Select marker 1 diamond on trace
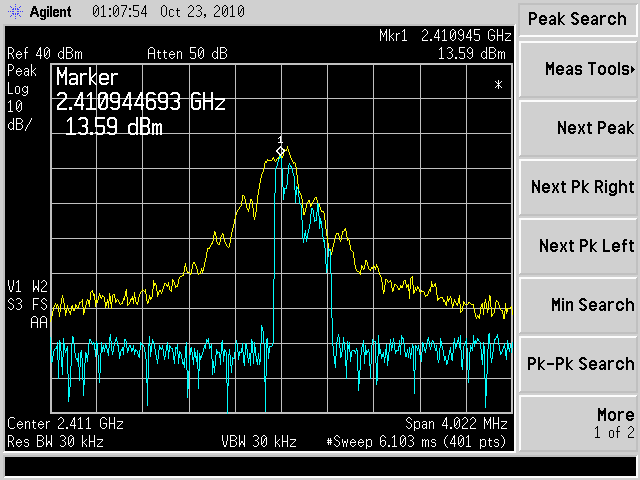Viewport: 640px width, 480px height. click(280, 152)
